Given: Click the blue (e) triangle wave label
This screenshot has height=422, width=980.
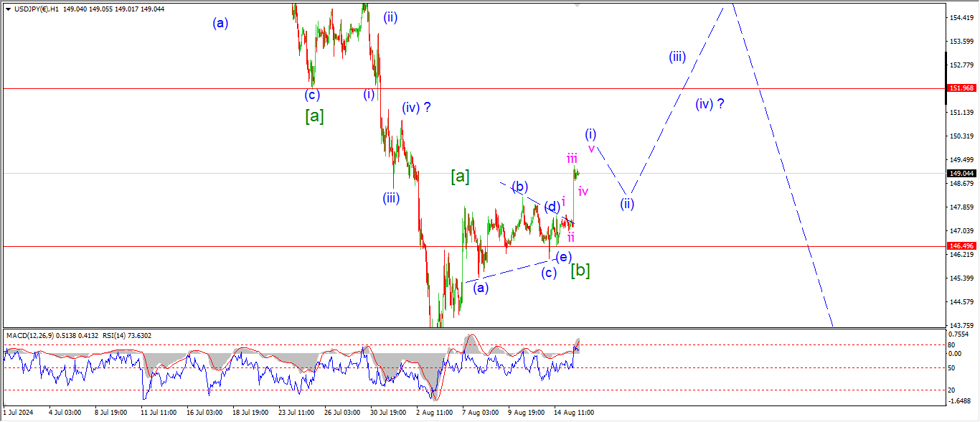Looking at the screenshot, I should (563, 257).
